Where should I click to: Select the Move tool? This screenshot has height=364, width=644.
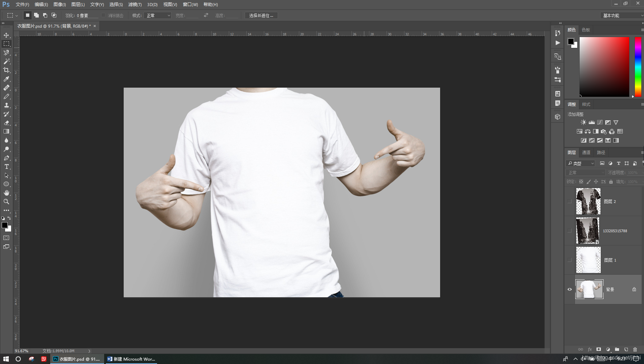(x=6, y=35)
